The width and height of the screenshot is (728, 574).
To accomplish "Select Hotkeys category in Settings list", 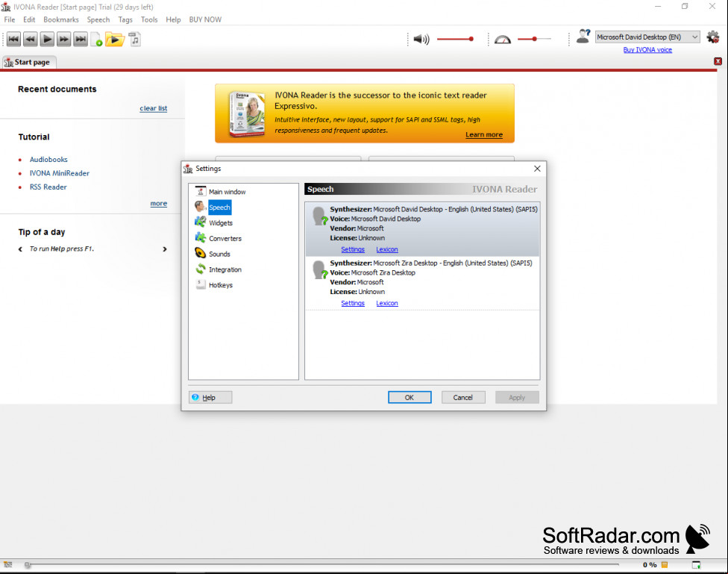I will (x=214, y=285).
